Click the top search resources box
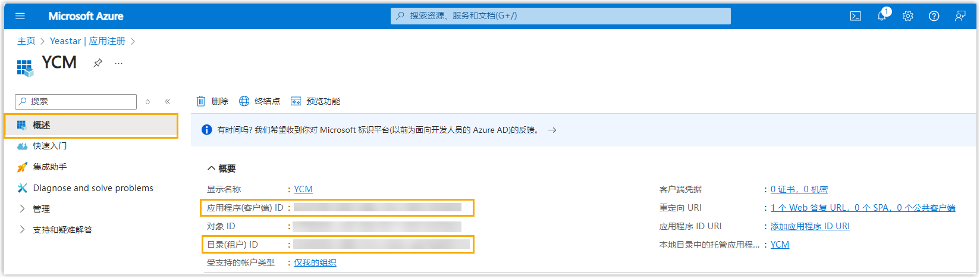The image size is (980, 278). (x=560, y=16)
